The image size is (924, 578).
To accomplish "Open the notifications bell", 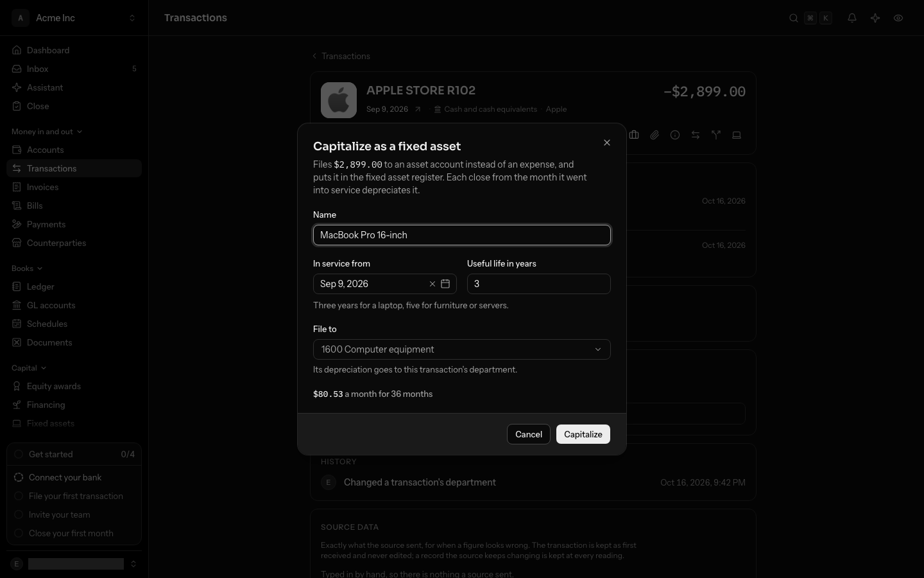I will (x=852, y=18).
